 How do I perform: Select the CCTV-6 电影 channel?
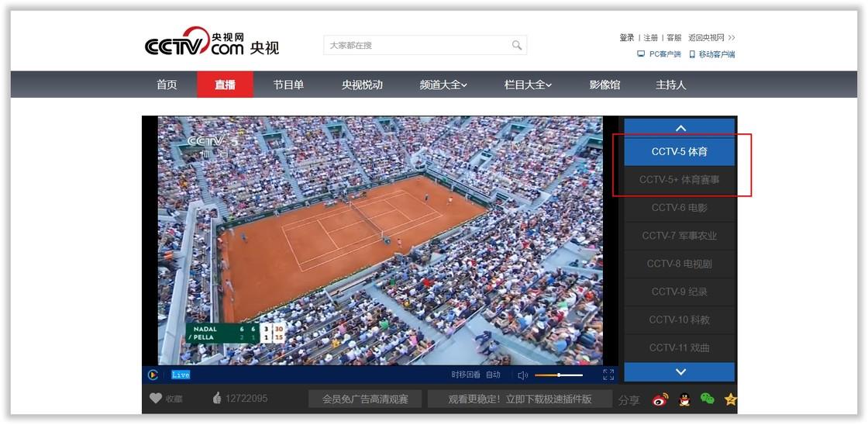(679, 208)
